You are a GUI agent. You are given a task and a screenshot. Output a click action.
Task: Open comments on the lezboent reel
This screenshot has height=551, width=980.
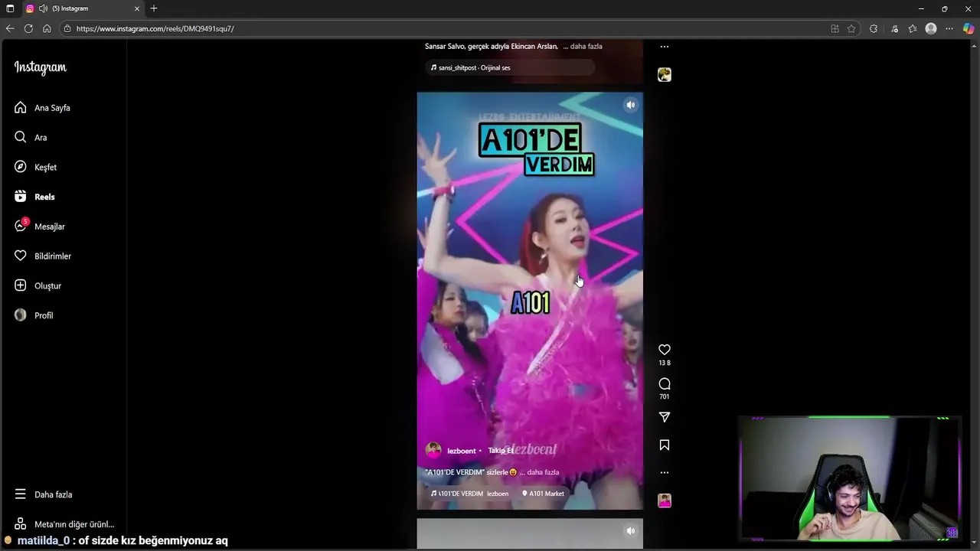665,383
